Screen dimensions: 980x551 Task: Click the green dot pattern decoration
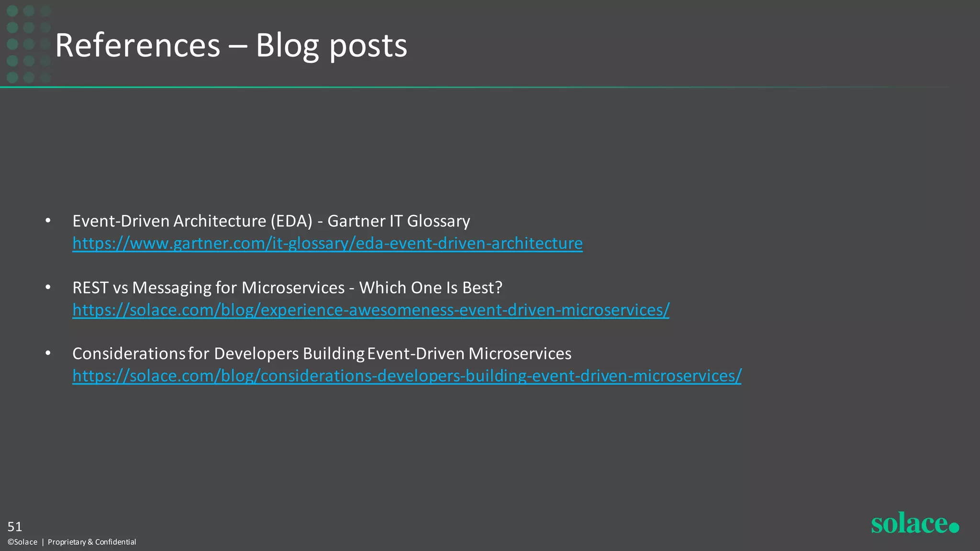tap(28, 44)
